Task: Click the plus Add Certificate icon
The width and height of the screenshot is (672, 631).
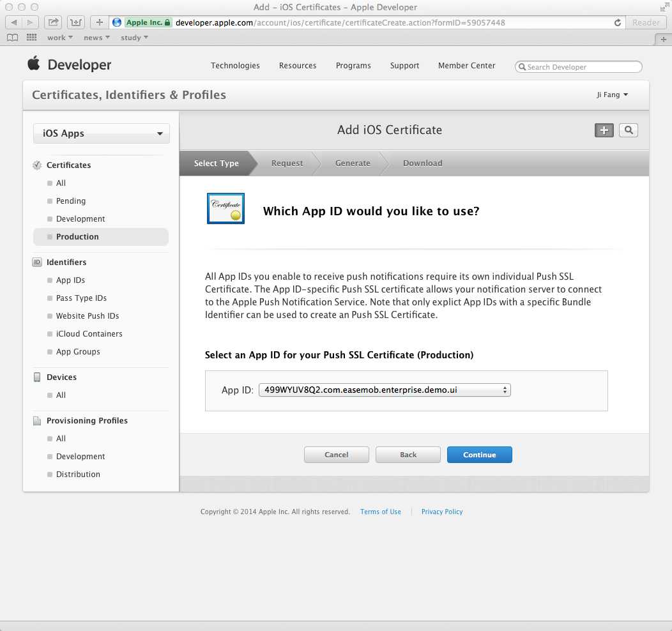Action: [604, 130]
